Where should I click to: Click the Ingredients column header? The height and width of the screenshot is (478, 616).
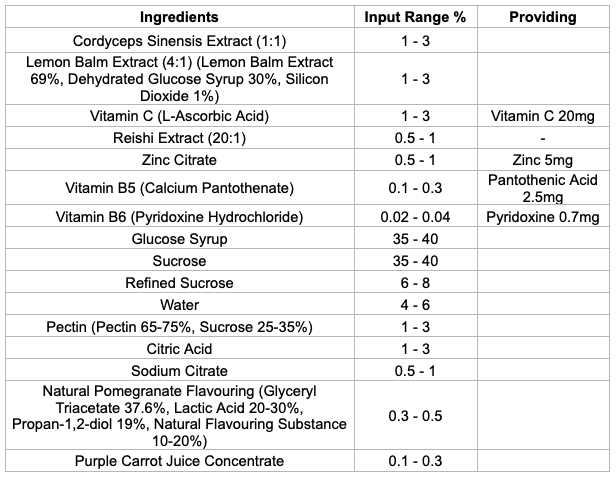click(x=179, y=18)
